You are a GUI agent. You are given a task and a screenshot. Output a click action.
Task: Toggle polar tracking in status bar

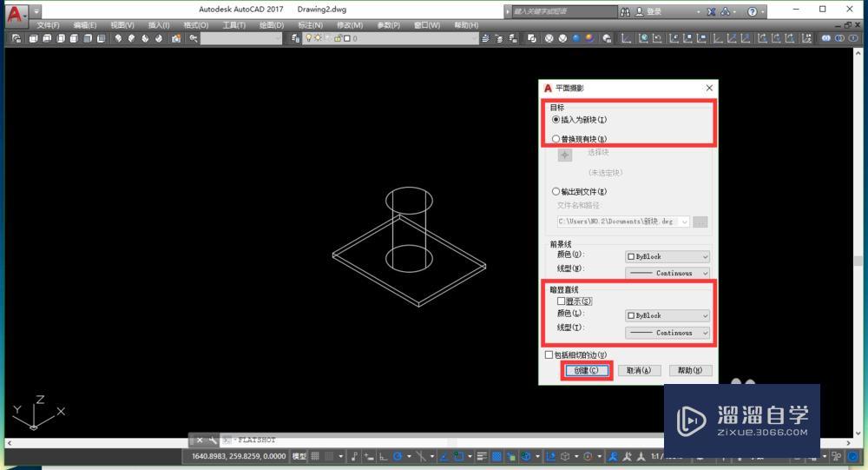(398, 457)
